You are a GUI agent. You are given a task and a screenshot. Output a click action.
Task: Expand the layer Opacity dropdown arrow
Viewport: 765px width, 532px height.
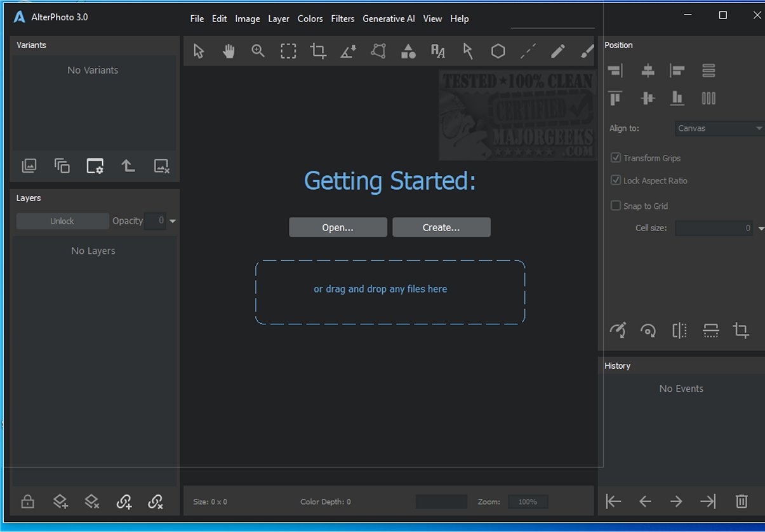(x=173, y=221)
